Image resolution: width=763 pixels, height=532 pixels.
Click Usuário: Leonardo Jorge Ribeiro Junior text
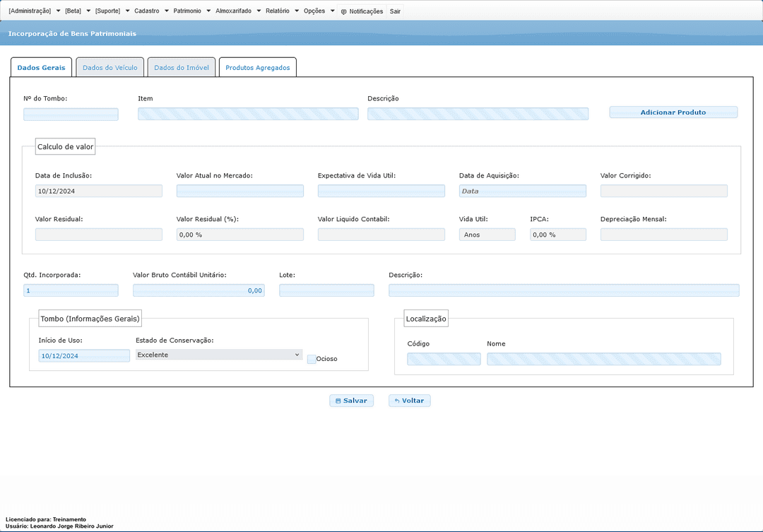click(x=59, y=526)
